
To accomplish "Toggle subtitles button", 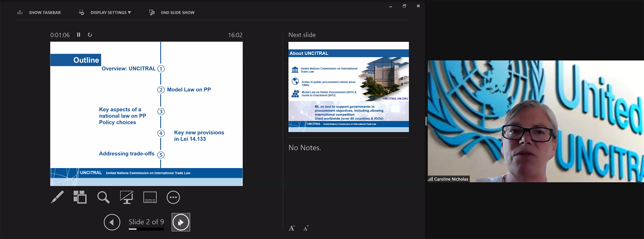I will (150, 197).
